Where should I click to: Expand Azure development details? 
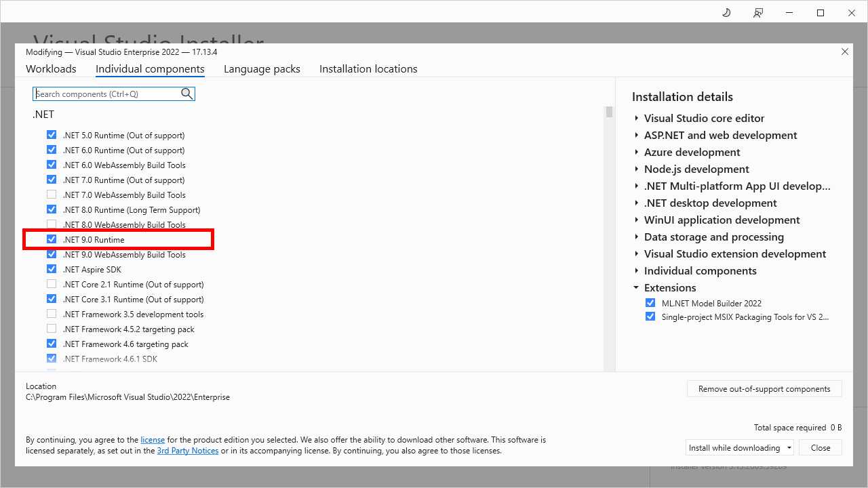[x=636, y=152]
